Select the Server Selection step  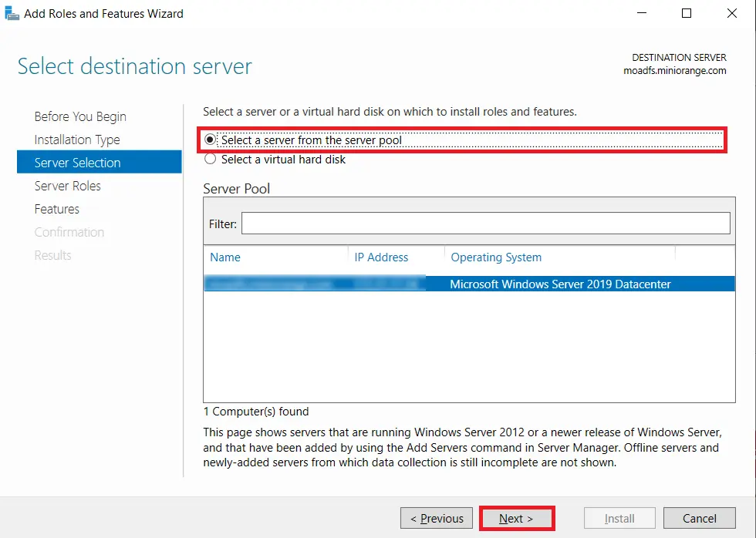[78, 163]
